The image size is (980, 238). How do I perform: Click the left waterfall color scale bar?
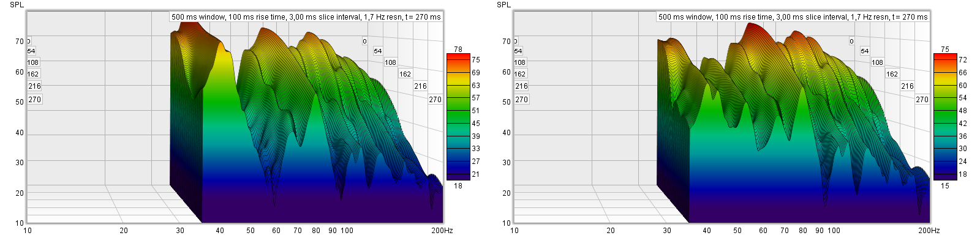click(x=458, y=117)
